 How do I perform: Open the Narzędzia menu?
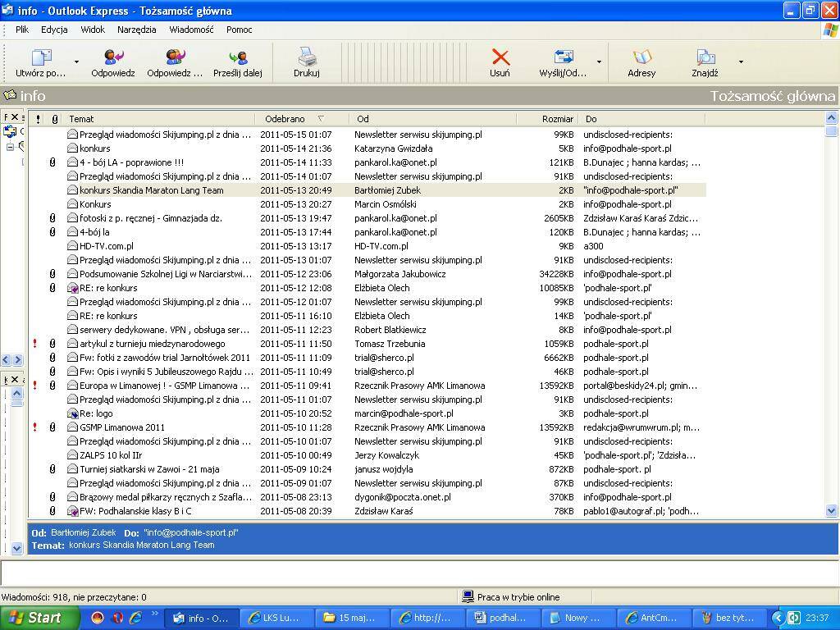pos(137,30)
